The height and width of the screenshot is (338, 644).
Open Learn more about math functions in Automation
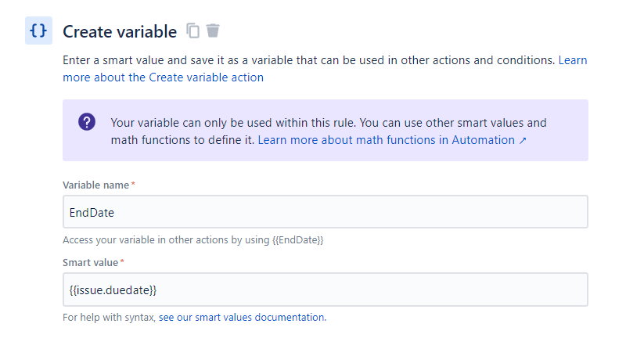tap(386, 140)
